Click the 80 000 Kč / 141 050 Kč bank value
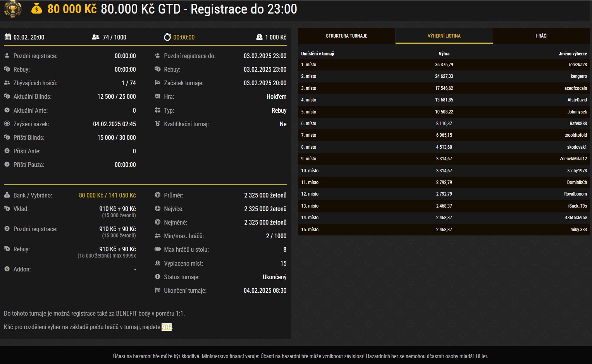This screenshot has width=592, height=364. (107, 195)
